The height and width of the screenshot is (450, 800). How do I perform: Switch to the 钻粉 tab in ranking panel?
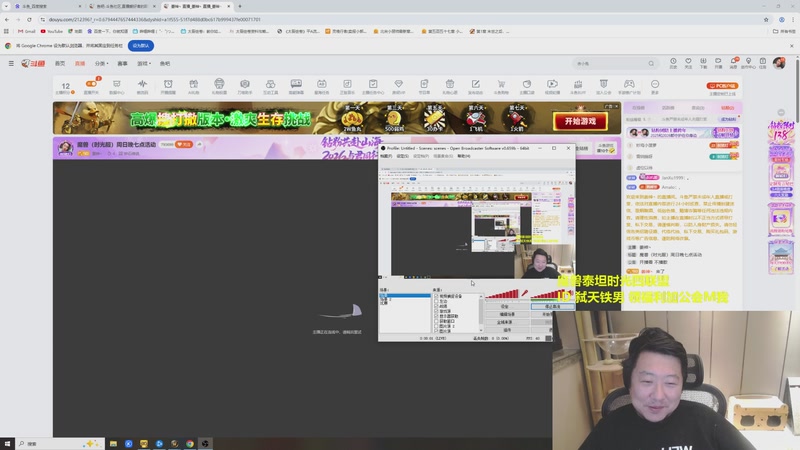click(x=728, y=108)
